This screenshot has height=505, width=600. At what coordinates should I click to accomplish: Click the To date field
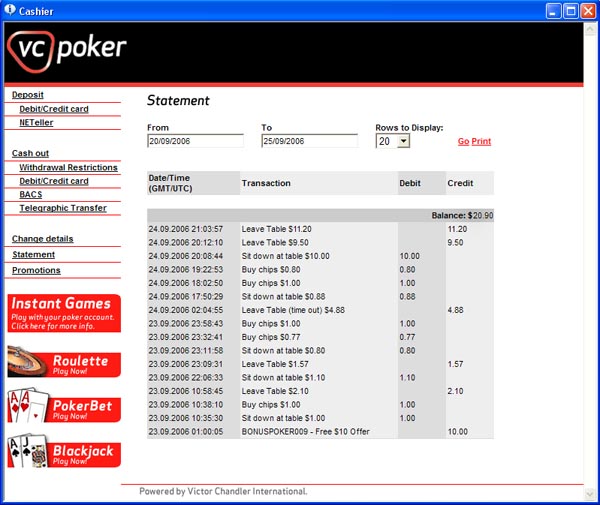click(x=310, y=141)
